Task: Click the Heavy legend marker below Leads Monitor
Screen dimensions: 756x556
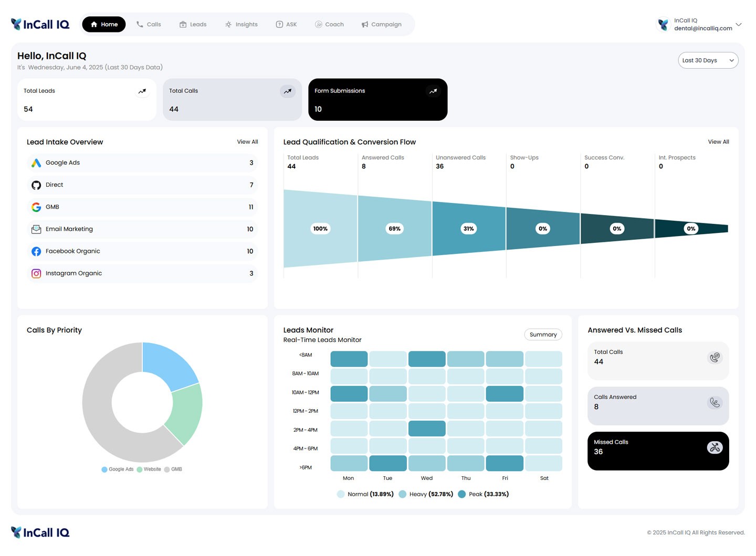Action: pyautogui.click(x=402, y=494)
